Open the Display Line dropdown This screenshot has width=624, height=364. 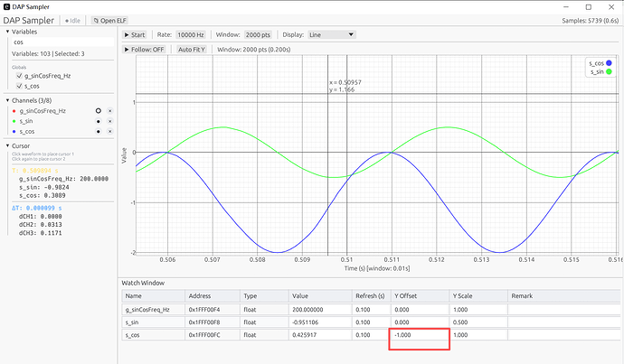(332, 35)
